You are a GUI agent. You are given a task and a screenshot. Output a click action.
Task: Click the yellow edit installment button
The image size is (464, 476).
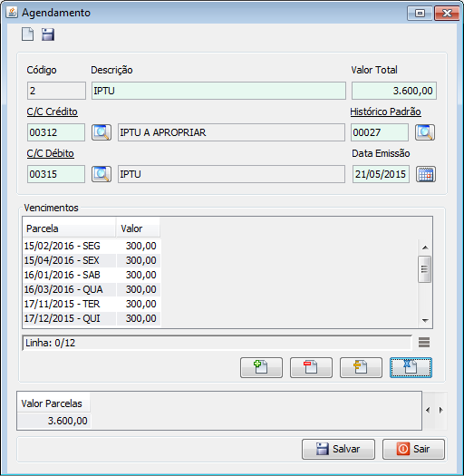point(361,367)
